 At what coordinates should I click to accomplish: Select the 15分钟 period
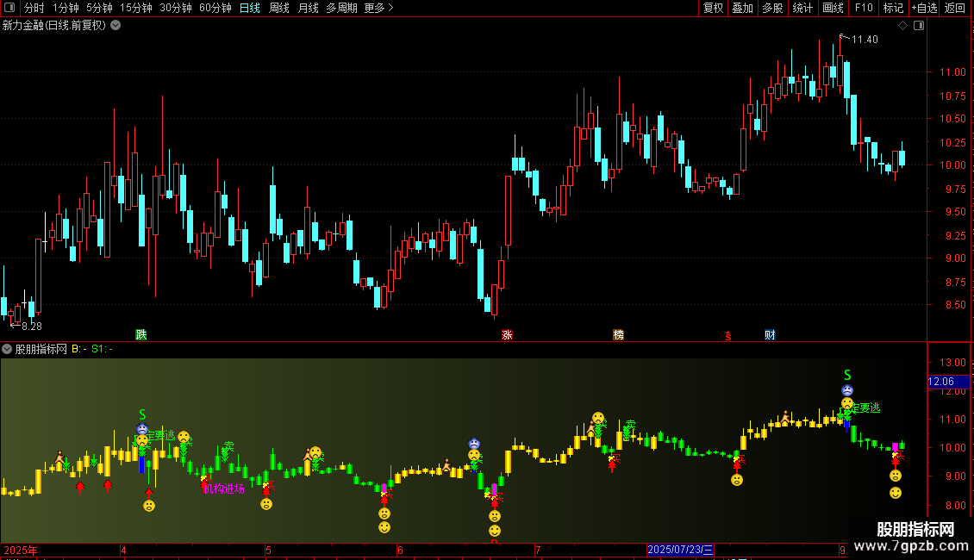pos(136,8)
